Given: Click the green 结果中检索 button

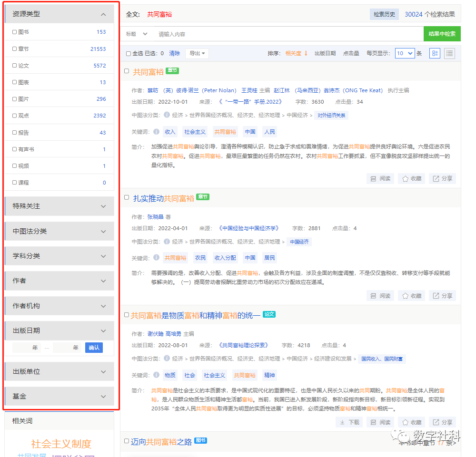Looking at the screenshot, I should (442, 34).
